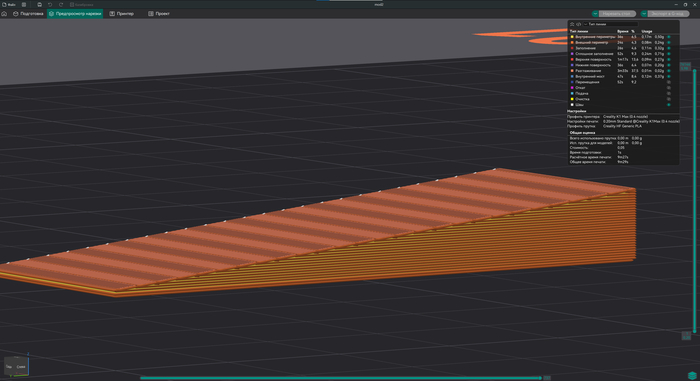Screen dimensions: 700x381
Task: Expand the Экспорт в G-код dropdown arrow
Action: pyautogui.click(x=644, y=14)
